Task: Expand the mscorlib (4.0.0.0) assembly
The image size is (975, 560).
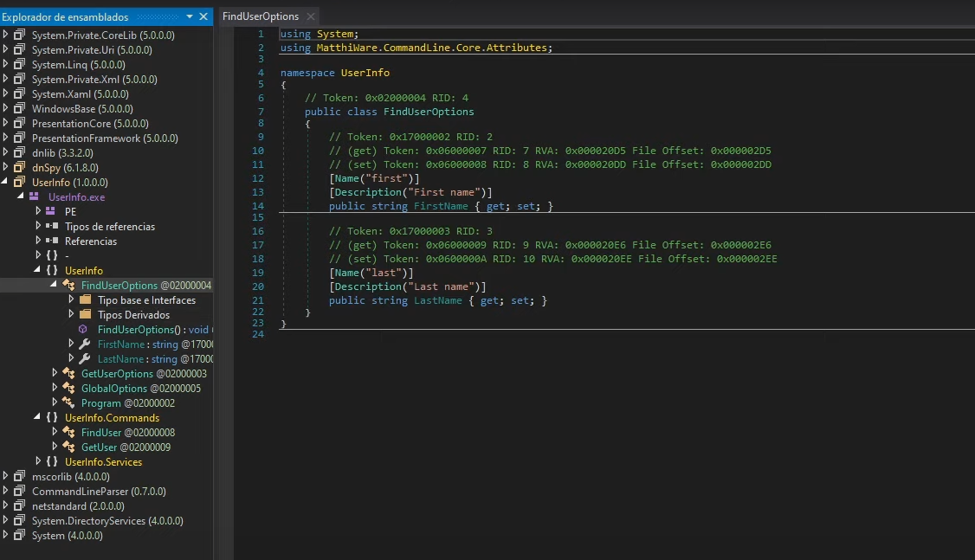Action: [5, 476]
